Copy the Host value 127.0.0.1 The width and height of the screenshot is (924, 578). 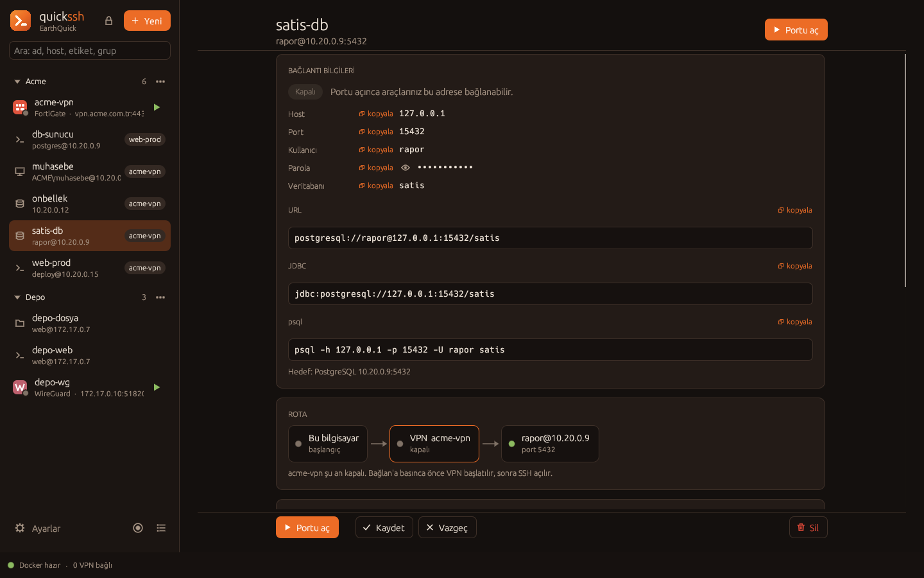coord(376,114)
